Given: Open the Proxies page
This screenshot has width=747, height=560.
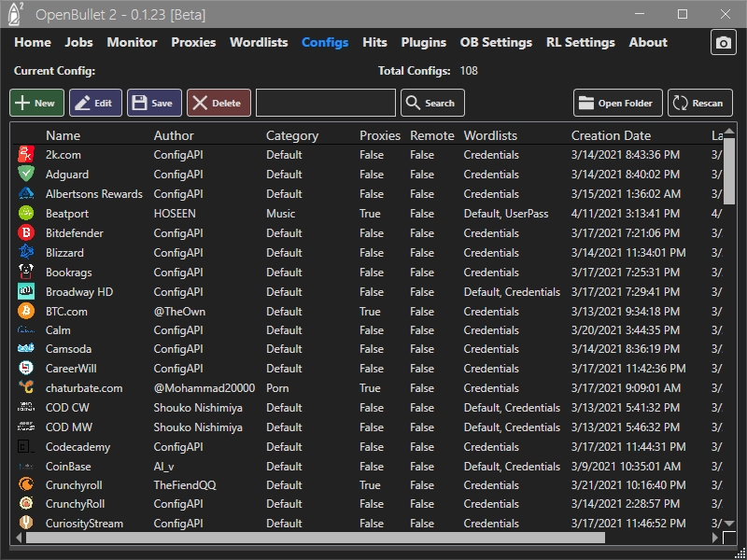Looking at the screenshot, I should pos(192,42).
